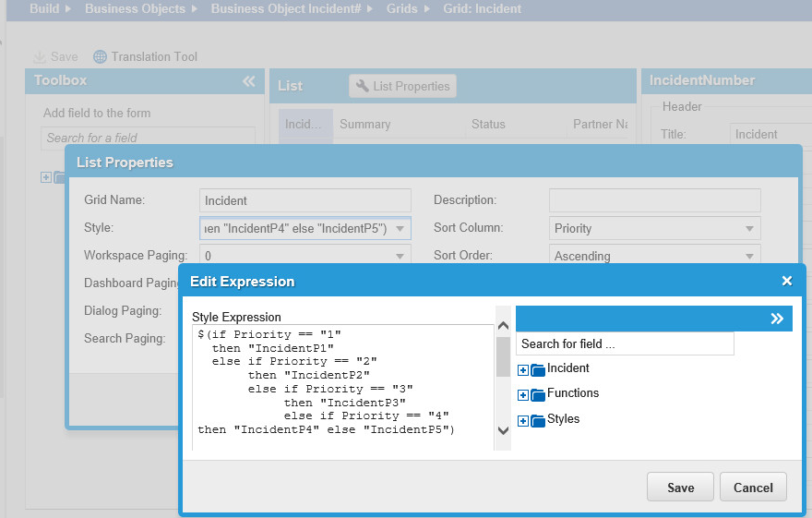Open List Properties wrench button
812x518 pixels.
click(x=402, y=86)
